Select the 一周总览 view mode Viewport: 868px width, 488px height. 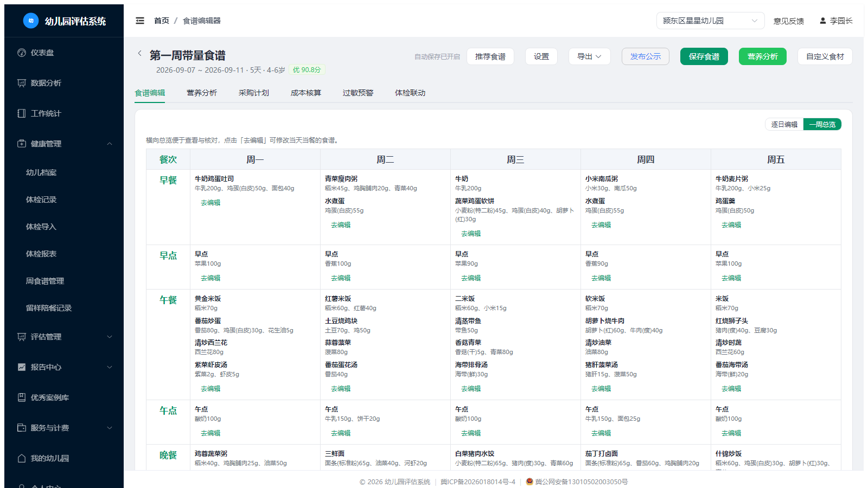tap(822, 124)
